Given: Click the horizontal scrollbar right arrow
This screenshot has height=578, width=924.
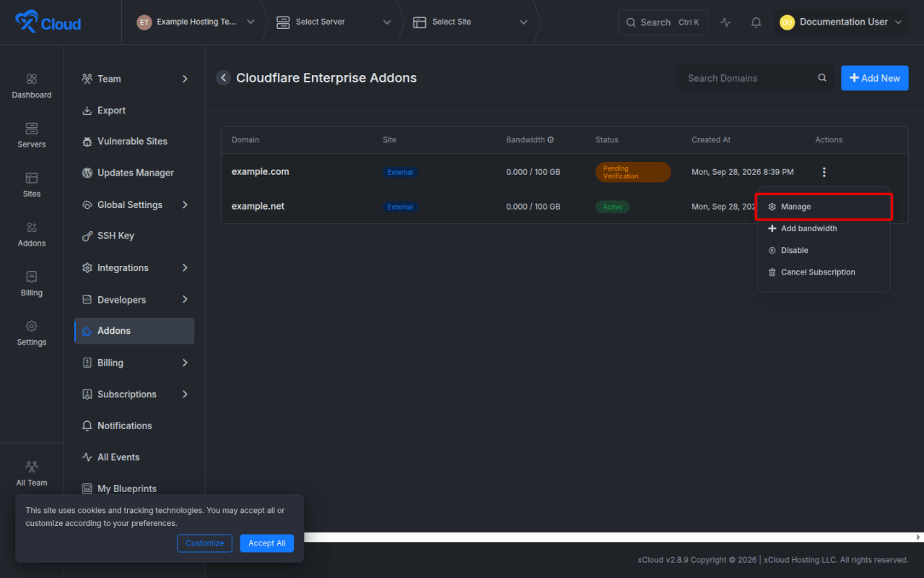Looking at the screenshot, I should point(918,538).
